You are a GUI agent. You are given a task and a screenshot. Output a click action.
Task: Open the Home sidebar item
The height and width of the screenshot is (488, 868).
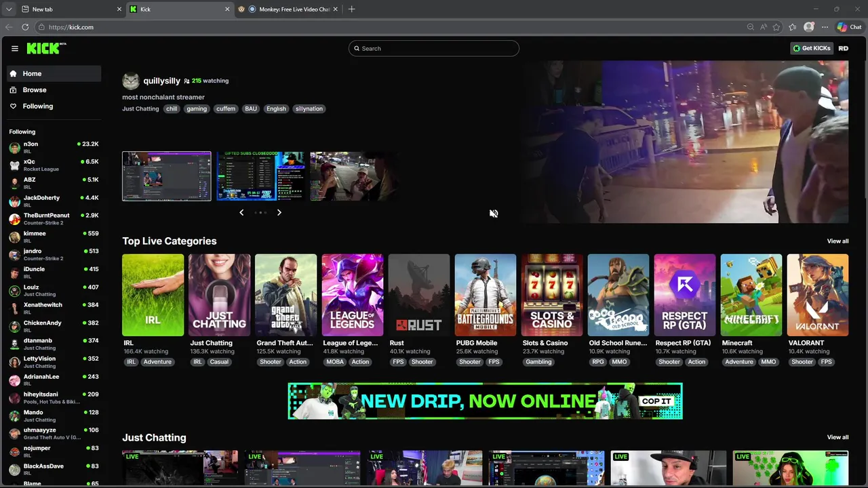pyautogui.click(x=54, y=73)
